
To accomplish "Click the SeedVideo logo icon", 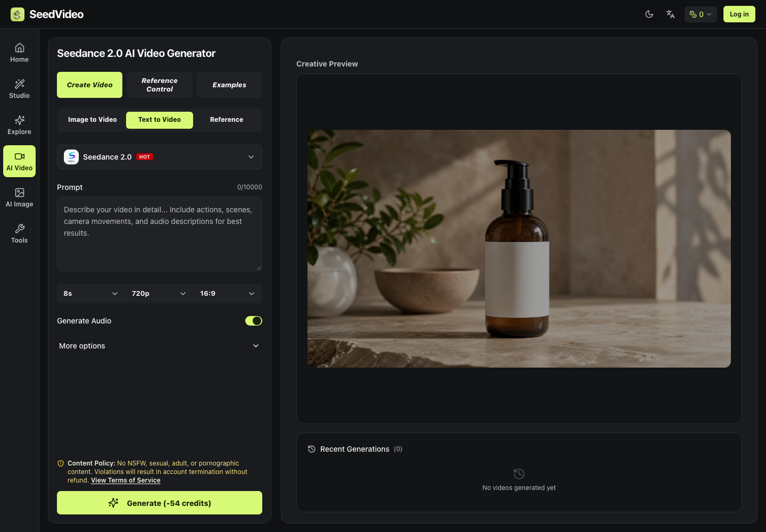I will tap(18, 14).
